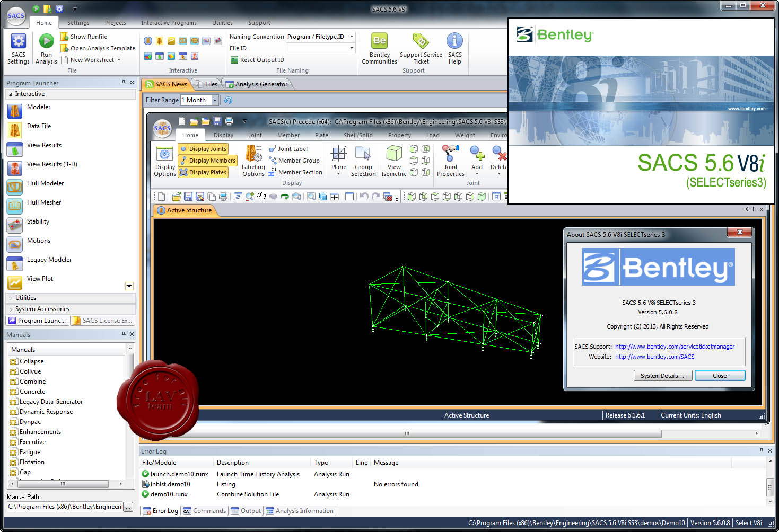The image size is (779, 532).
Task: Click Reset Output ID
Action: click(257, 60)
